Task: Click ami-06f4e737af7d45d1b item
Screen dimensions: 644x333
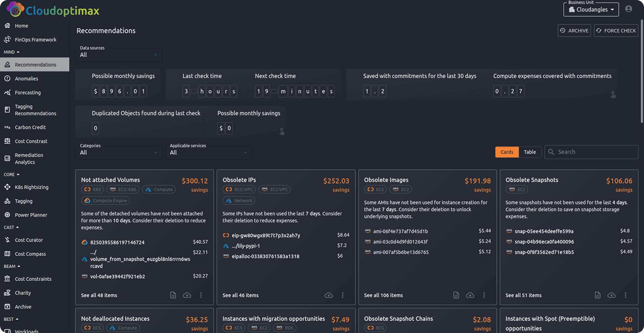Action: pos(400,231)
